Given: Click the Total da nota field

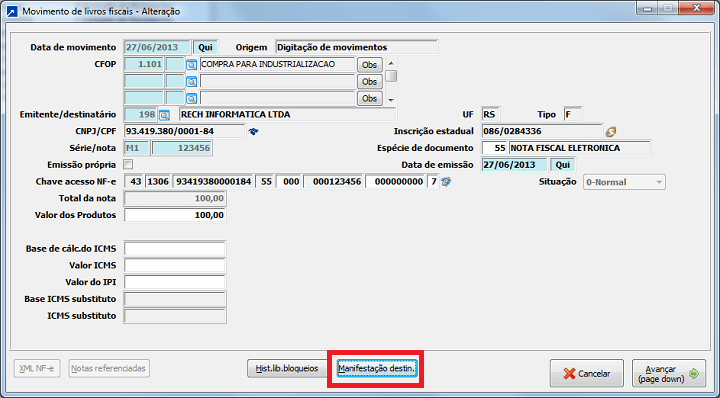Looking at the screenshot, I should pos(175,198).
